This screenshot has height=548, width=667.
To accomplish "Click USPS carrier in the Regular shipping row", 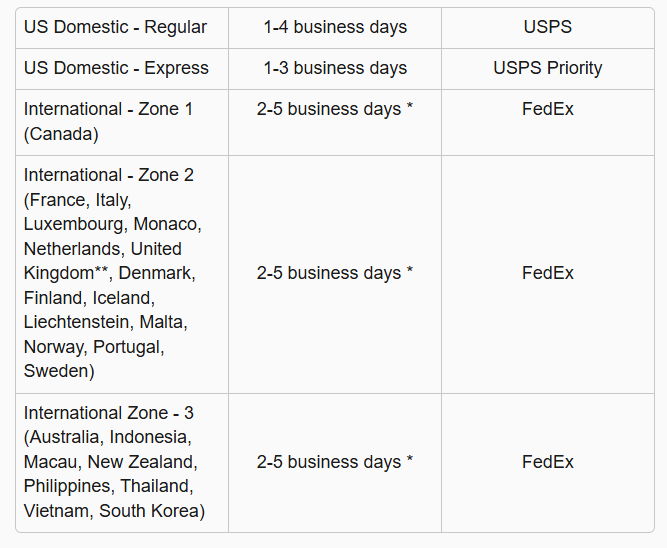I will click(548, 27).
